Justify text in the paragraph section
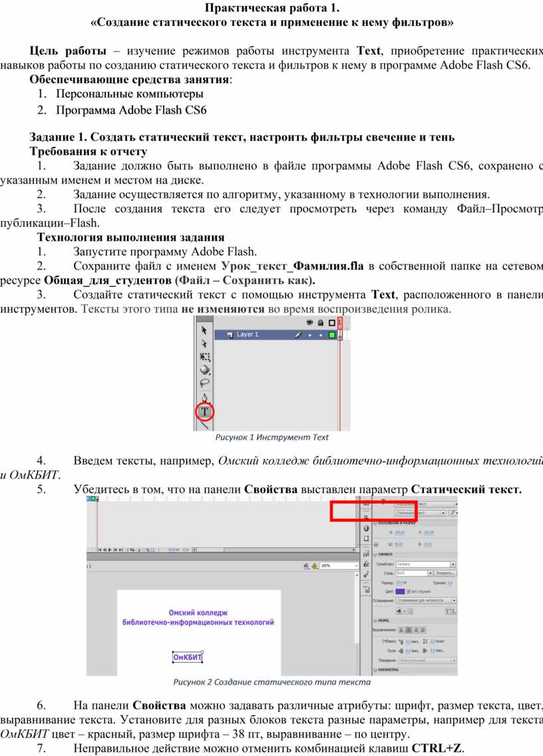Screen dimensions: 543x756 423,630
